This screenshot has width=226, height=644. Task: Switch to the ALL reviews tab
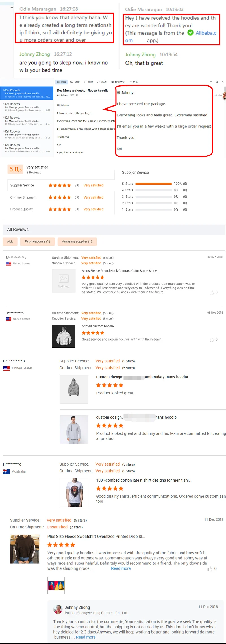pos(10,241)
